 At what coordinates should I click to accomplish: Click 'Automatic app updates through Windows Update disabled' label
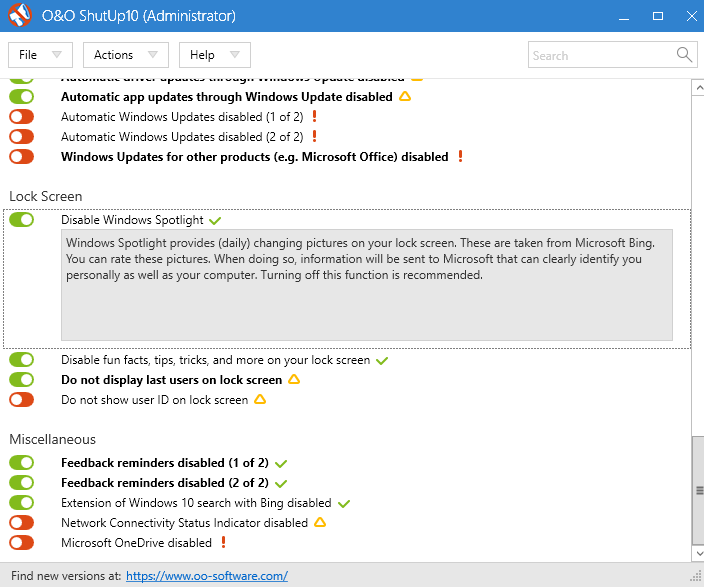tap(227, 97)
